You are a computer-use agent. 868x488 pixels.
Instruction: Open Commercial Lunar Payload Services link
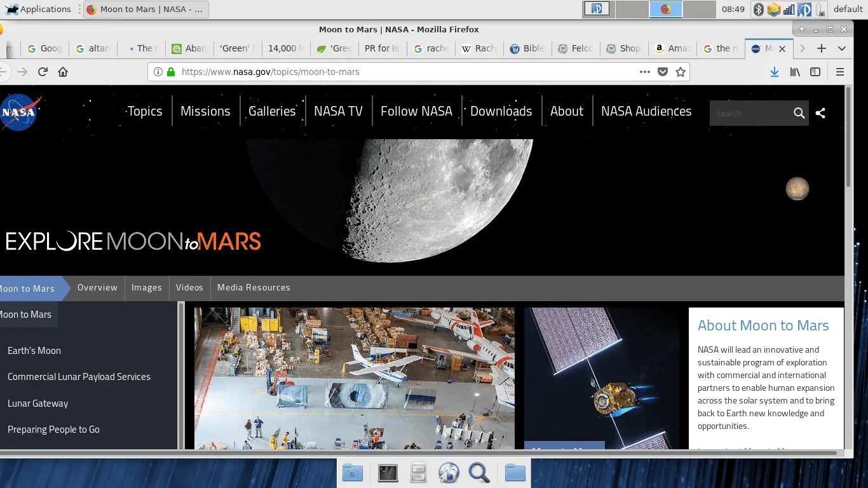pos(78,376)
